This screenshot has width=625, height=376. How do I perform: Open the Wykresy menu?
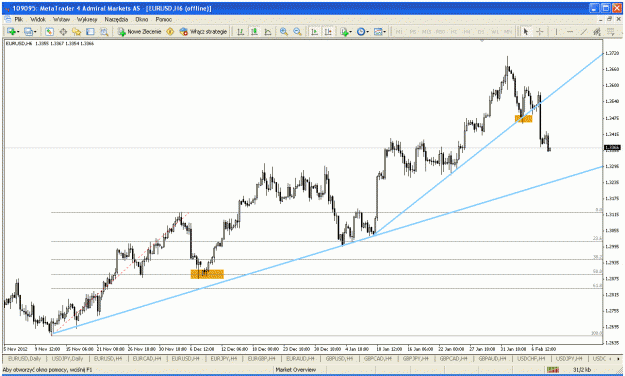click(x=87, y=19)
